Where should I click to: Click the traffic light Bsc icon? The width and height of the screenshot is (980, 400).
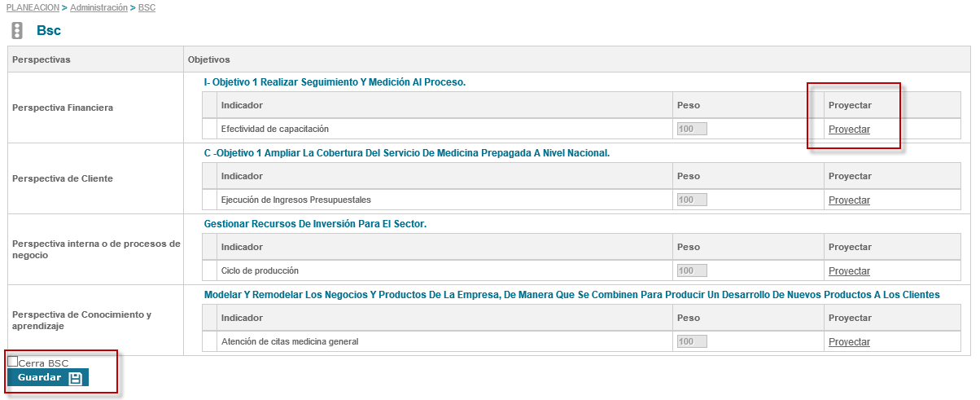click(x=17, y=31)
